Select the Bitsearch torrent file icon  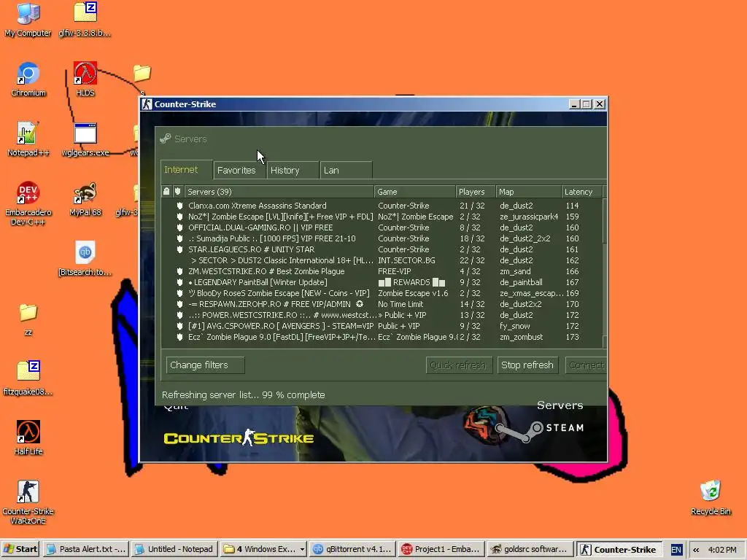85,259
